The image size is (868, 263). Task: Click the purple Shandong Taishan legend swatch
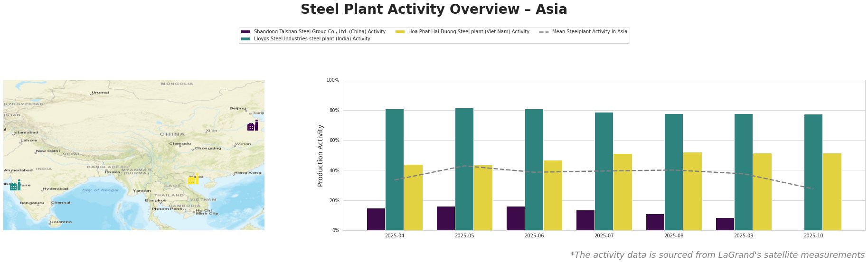pyautogui.click(x=246, y=32)
